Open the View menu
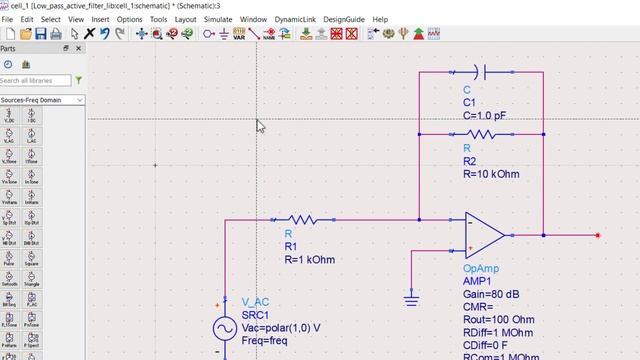The image size is (640, 360). click(x=76, y=19)
